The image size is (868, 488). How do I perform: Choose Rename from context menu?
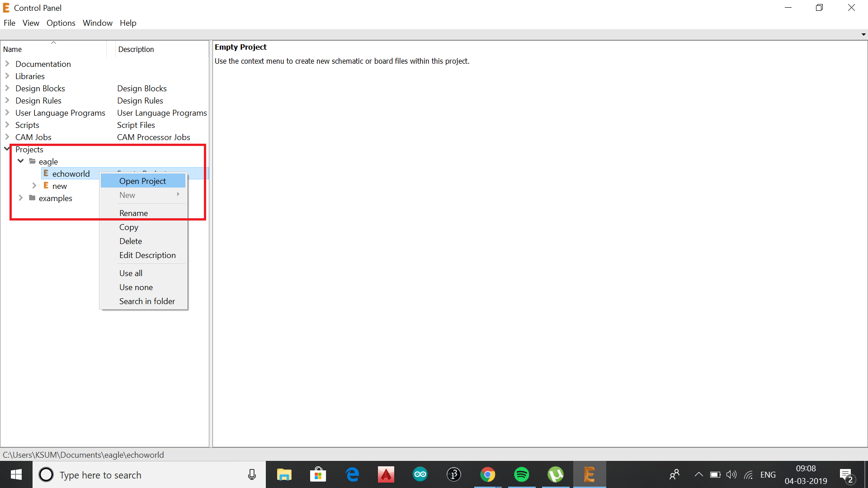(133, 213)
